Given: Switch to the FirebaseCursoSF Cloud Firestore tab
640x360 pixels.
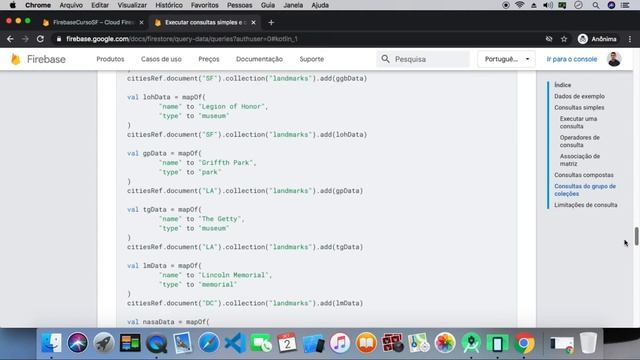Looking at the screenshot, I should click(94, 23).
